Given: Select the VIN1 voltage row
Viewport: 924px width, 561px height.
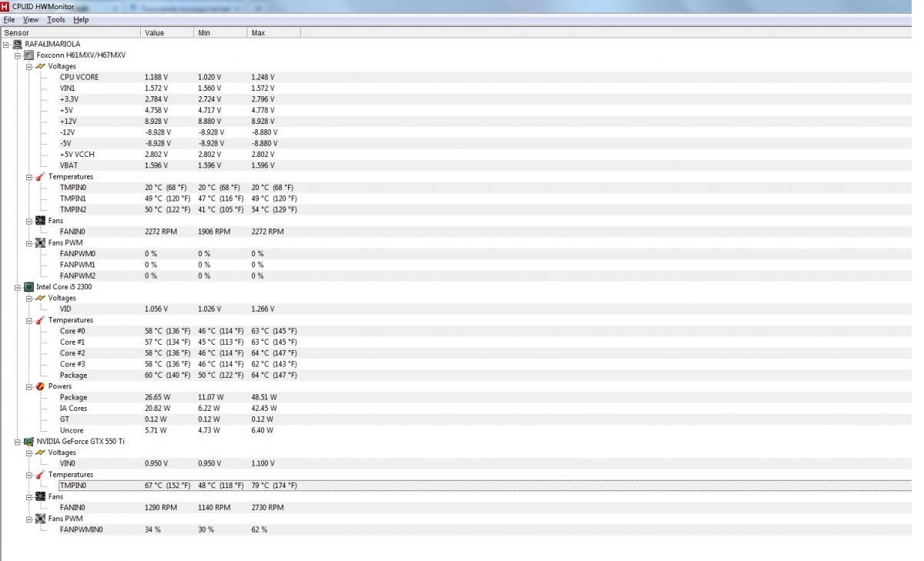Looking at the screenshot, I should coord(485,88).
